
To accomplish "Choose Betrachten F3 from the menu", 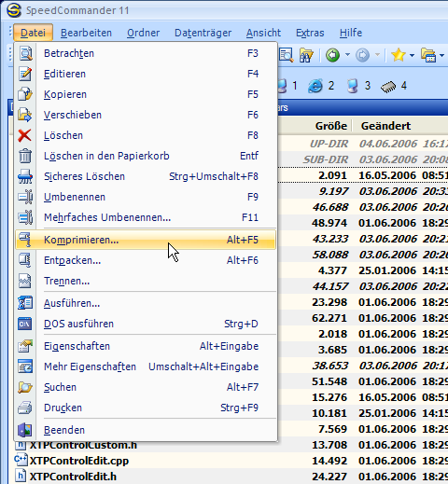I will [x=146, y=53].
